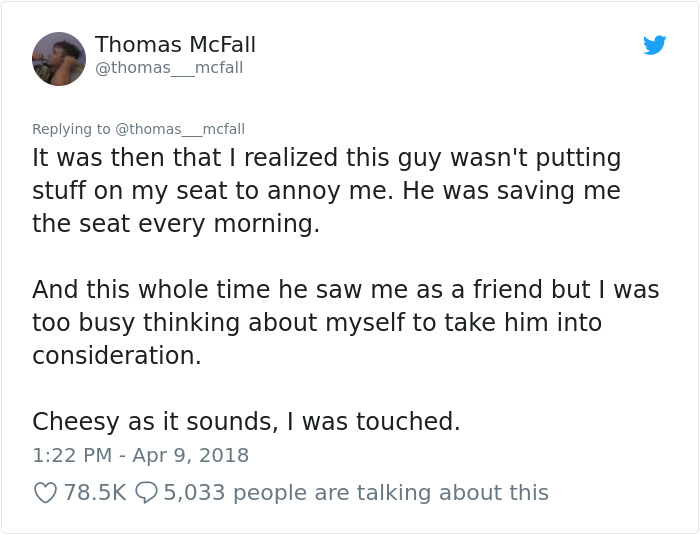Open '5,033 people are talking about this'
Screen dimensions: 700x535
(x=355, y=493)
